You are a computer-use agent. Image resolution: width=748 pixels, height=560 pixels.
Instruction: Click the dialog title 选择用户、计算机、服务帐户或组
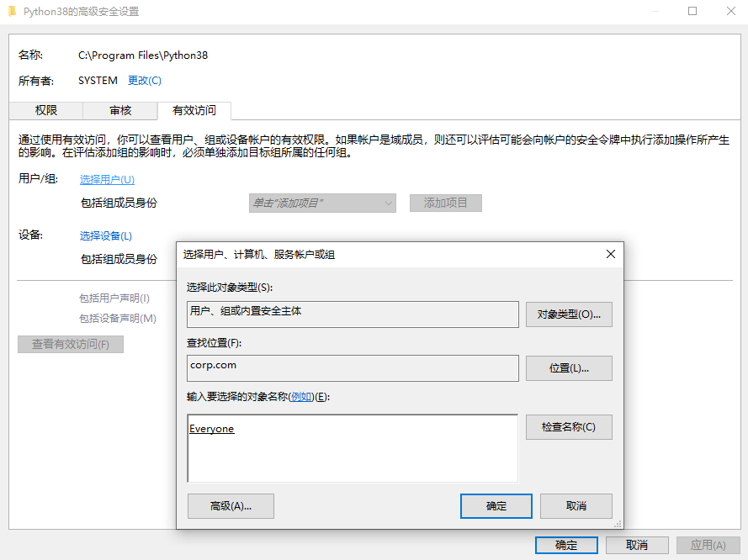coord(258,255)
